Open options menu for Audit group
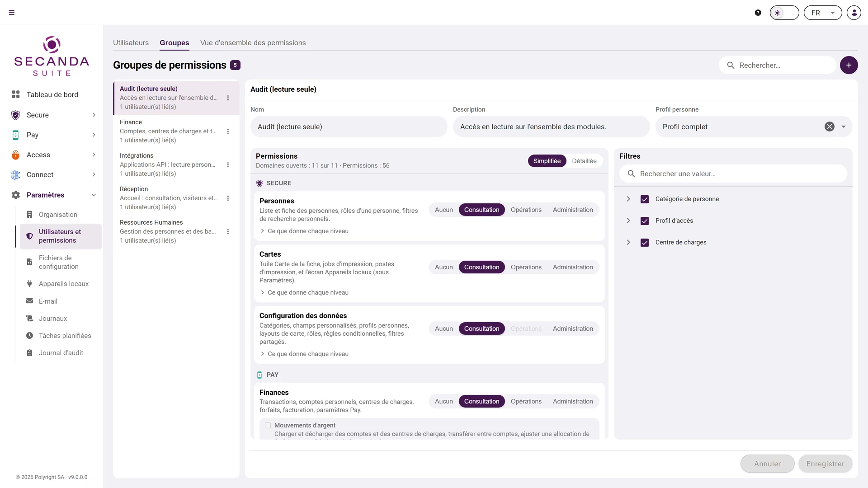Viewport: 868px width, 488px height. [228, 98]
